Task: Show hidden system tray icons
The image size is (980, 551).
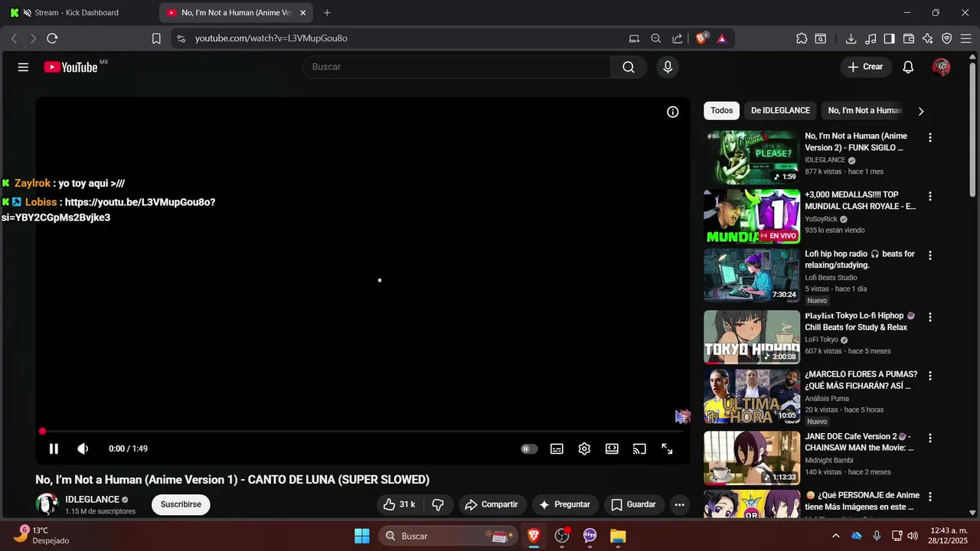Action: click(835, 536)
